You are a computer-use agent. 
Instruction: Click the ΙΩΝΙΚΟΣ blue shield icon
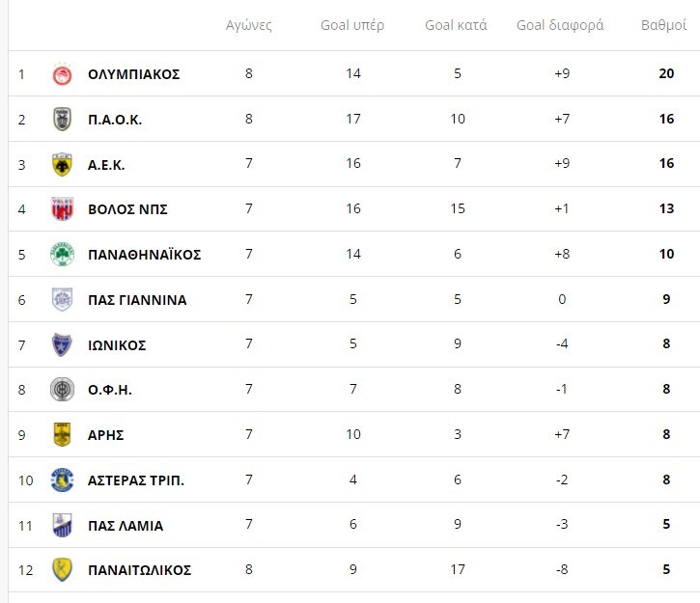click(x=62, y=344)
